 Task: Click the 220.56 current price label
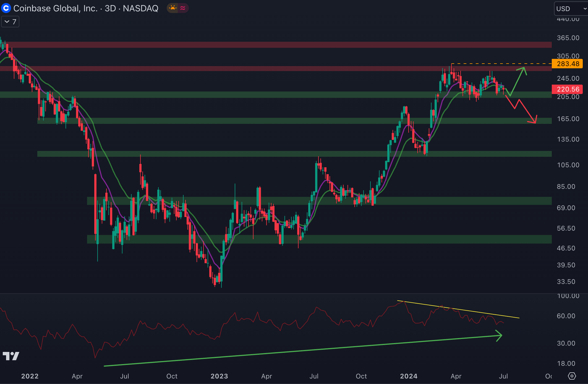[x=567, y=89]
